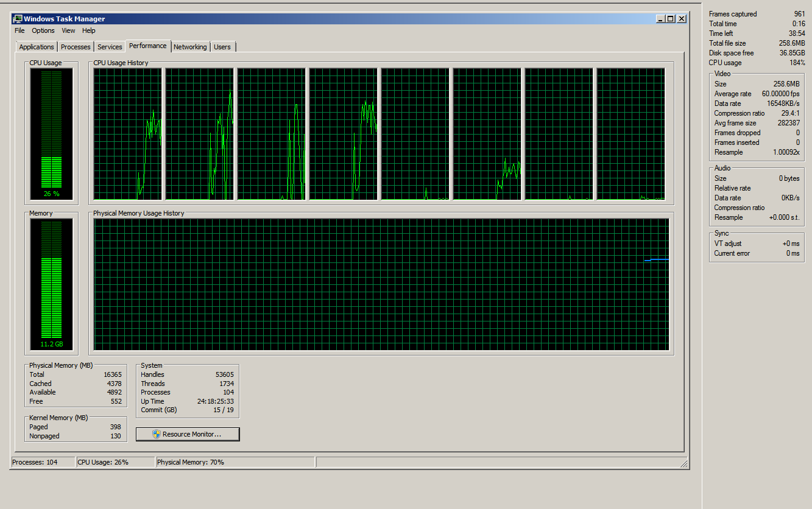
Task: Switch to the Applications tab
Action: pyautogui.click(x=37, y=47)
